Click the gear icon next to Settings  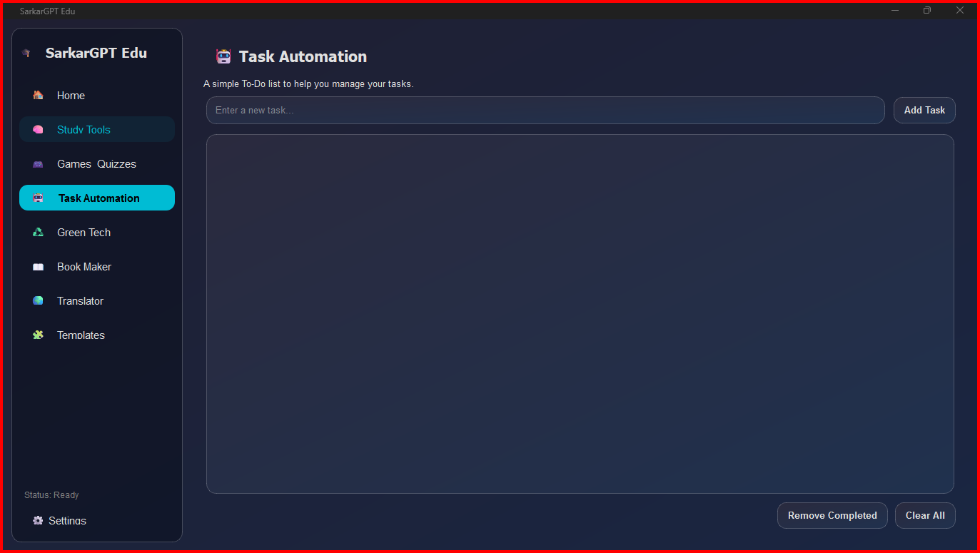[x=38, y=520]
